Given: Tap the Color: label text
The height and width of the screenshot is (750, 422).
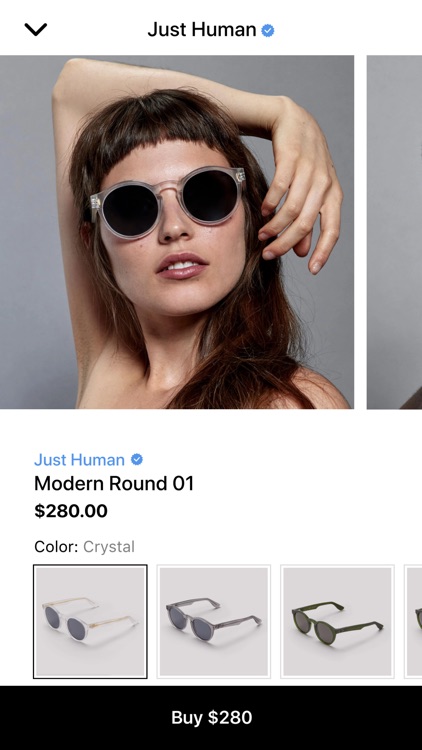Looking at the screenshot, I should tap(56, 546).
